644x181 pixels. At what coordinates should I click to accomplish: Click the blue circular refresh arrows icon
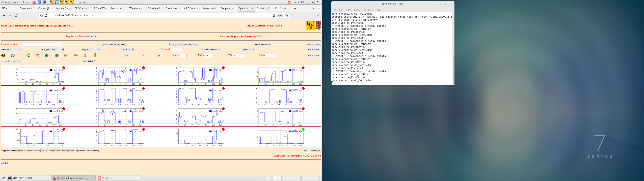pyautogui.click(x=13, y=55)
